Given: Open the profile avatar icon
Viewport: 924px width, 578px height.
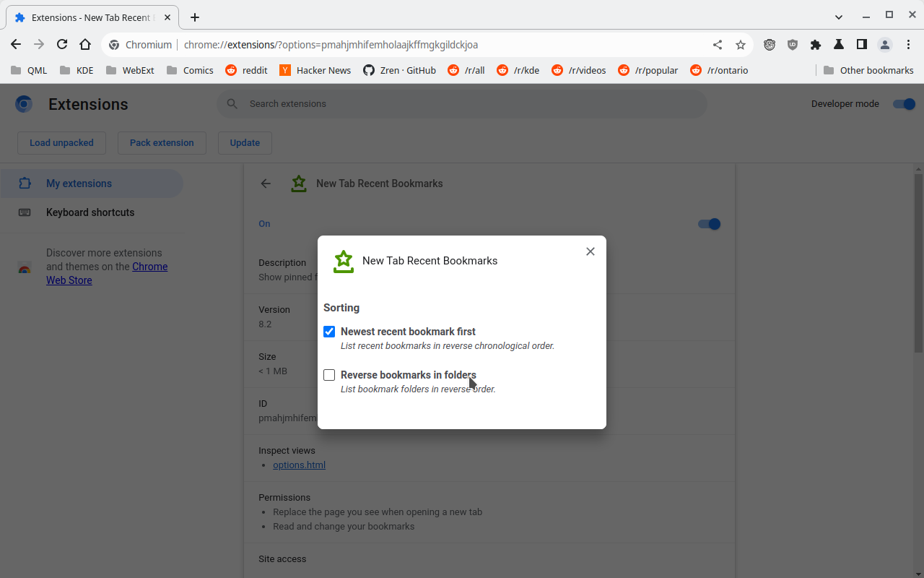Looking at the screenshot, I should tap(884, 44).
